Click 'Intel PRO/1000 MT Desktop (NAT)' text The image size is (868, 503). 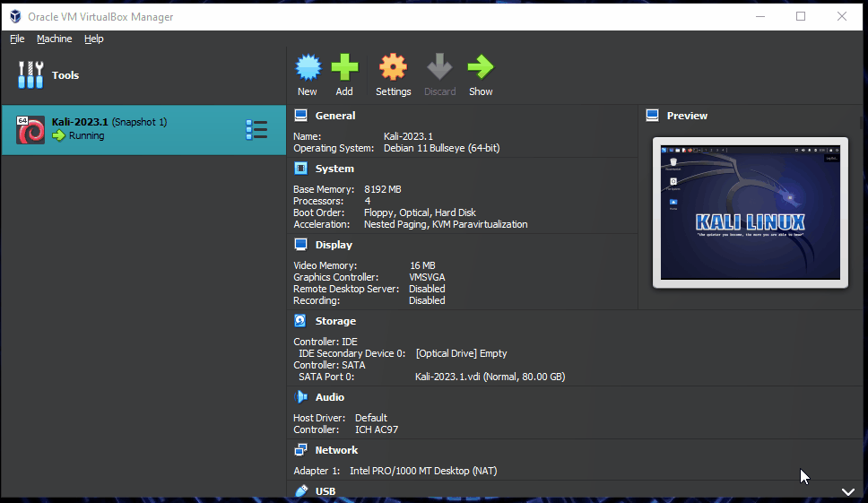pyautogui.click(x=423, y=471)
